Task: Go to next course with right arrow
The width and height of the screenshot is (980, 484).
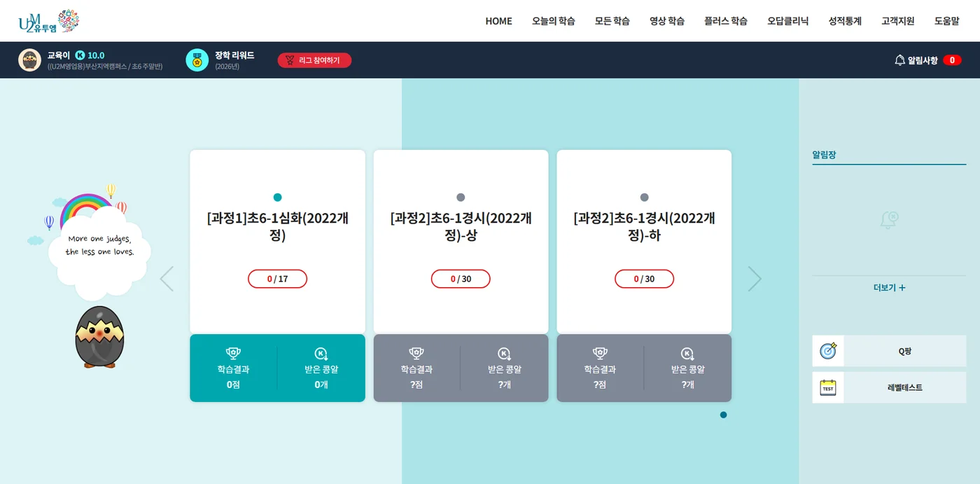Action: [x=755, y=279]
